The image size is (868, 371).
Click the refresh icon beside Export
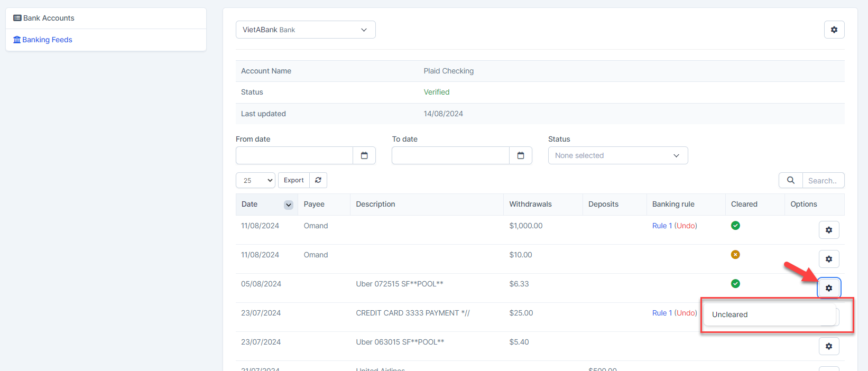pyautogui.click(x=318, y=180)
